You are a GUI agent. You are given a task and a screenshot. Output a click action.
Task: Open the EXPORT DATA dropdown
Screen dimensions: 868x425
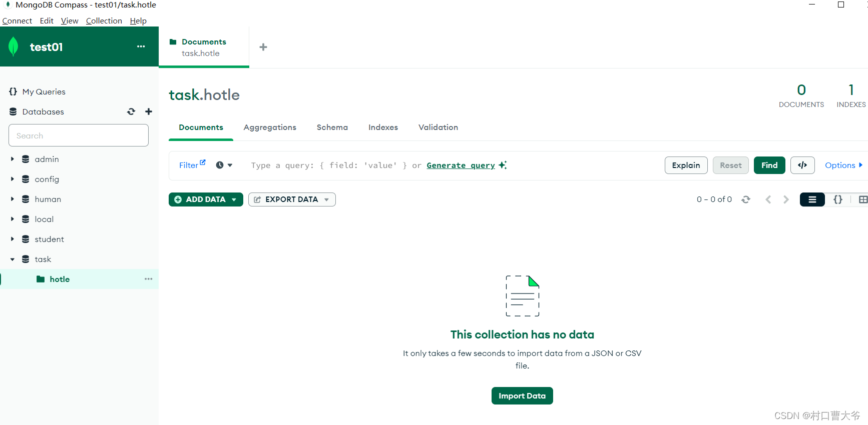tap(292, 199)
